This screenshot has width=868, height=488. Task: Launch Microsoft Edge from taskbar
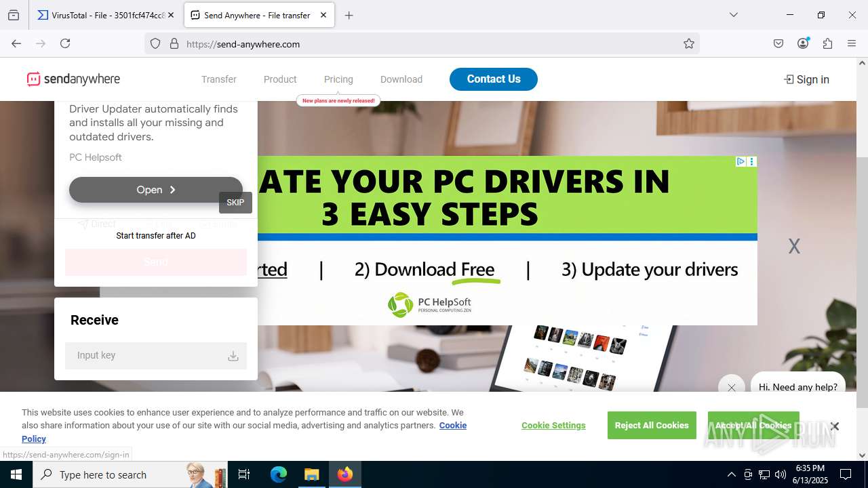coord(279,474)
